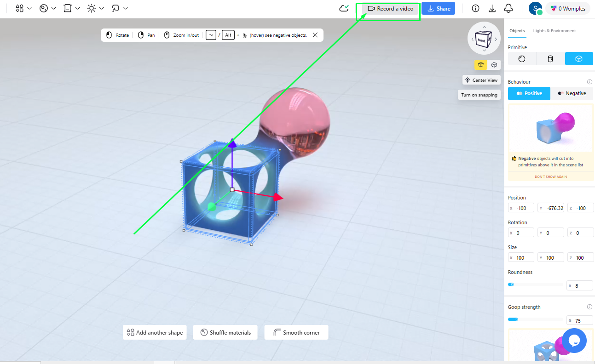Open the scroll-shaped scene dropdown in top toolbar

pos(72,8)
